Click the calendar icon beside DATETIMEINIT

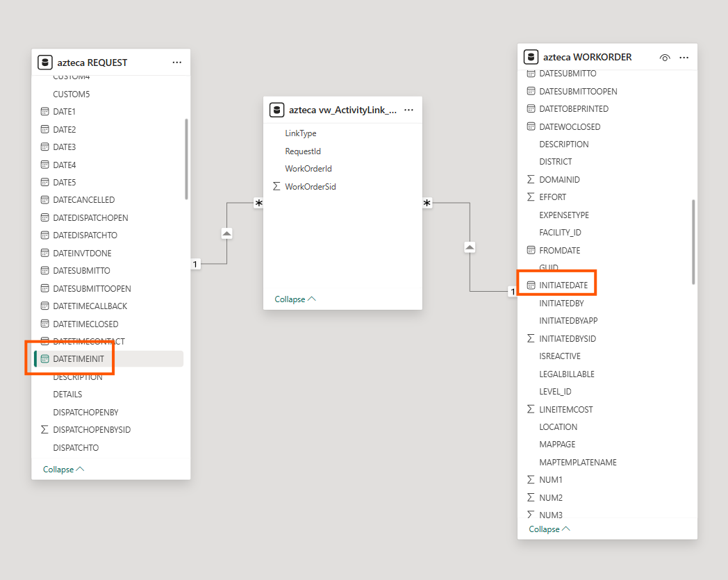click(x=44, y=358)
